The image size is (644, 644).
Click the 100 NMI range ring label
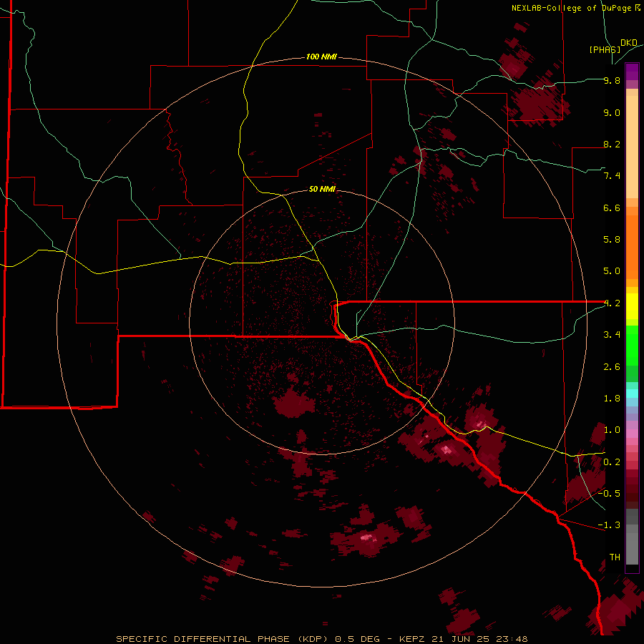coord(321,57)
